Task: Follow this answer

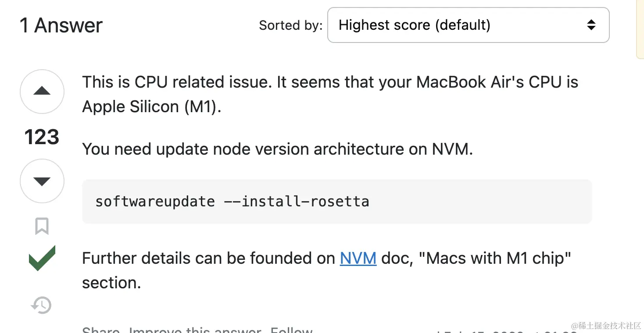Action: click(x=291, y=330)
